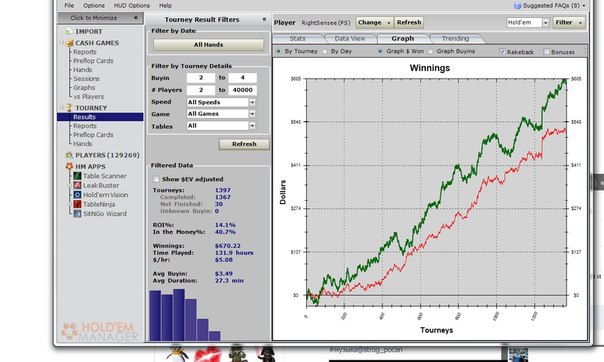
Task: Open Preflop Cards under Tourney
Action: (93, 135)
